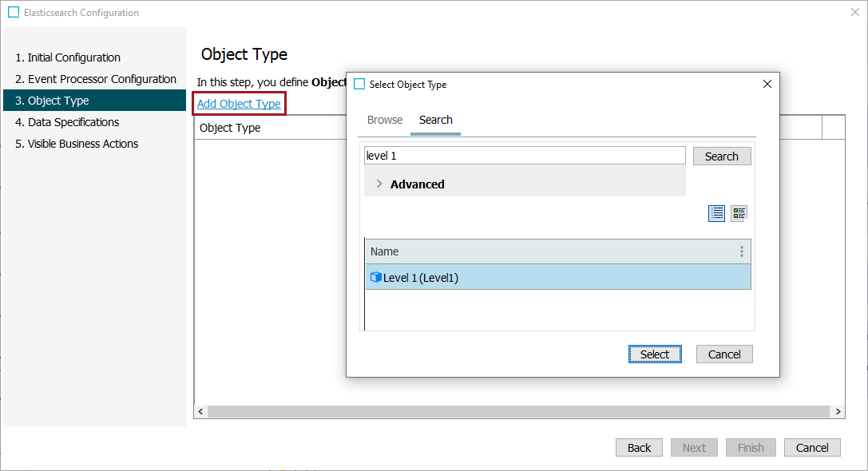This screenshot has width=868, height=471.
Task: Switch results to list view icon
Action: [716, 213]
